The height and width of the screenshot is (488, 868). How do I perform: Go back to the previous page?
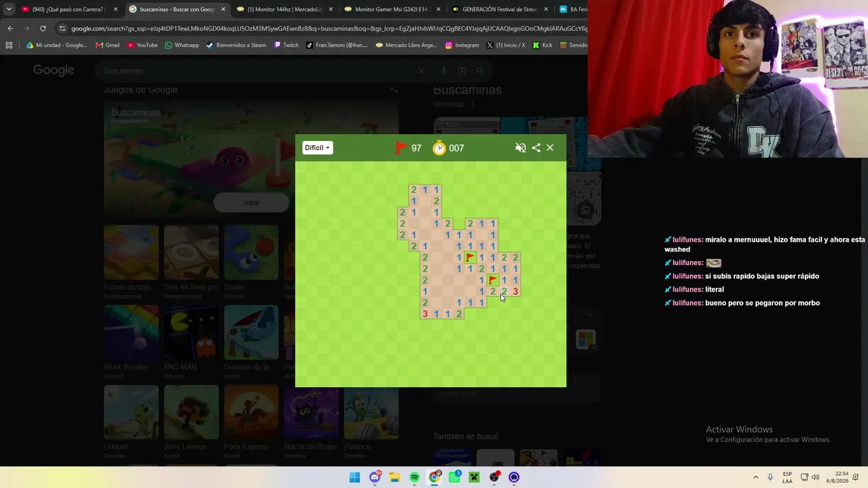coord(10,28)
